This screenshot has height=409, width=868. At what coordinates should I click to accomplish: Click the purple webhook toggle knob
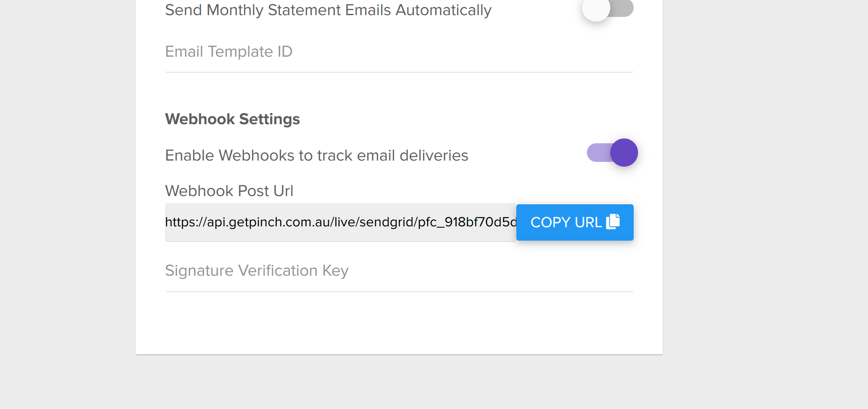click(624, 153)
